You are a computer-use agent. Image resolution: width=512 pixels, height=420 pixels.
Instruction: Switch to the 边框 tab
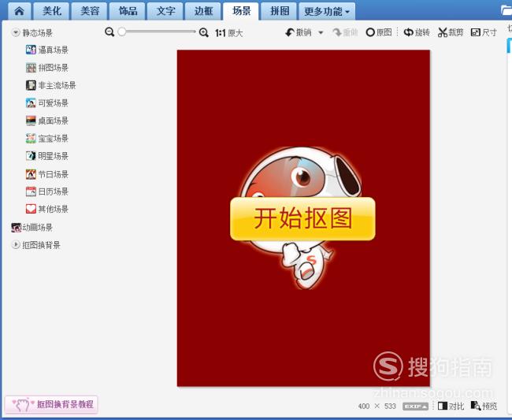pos(203,11)
